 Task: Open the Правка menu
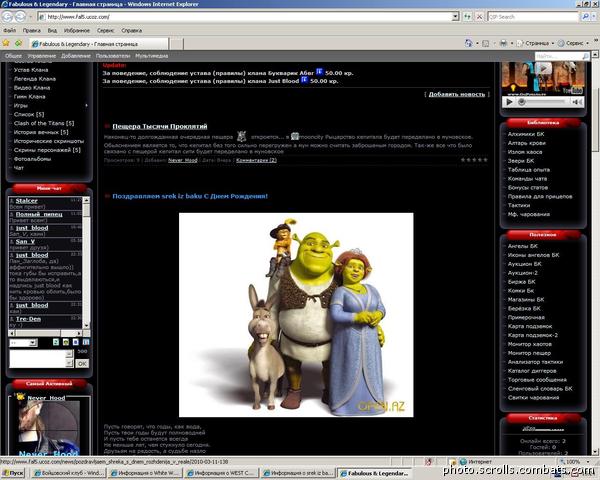[x=31, y=30]
